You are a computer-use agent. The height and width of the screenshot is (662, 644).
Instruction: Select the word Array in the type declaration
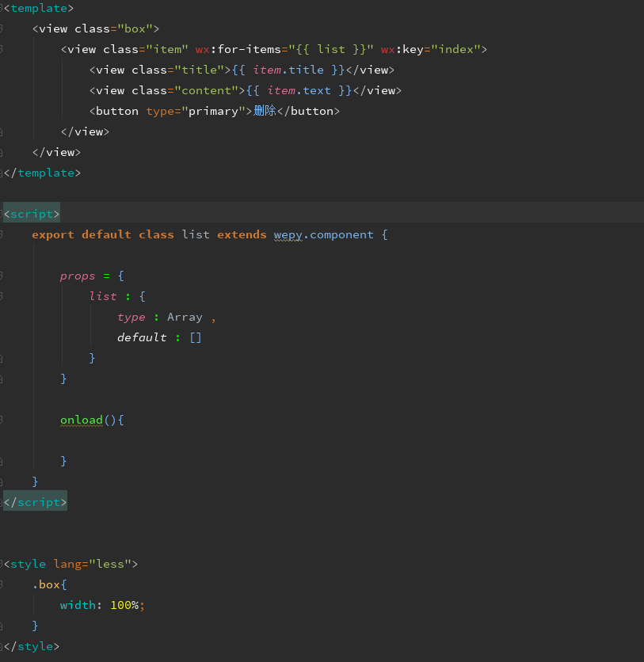[x=184, y=317]
